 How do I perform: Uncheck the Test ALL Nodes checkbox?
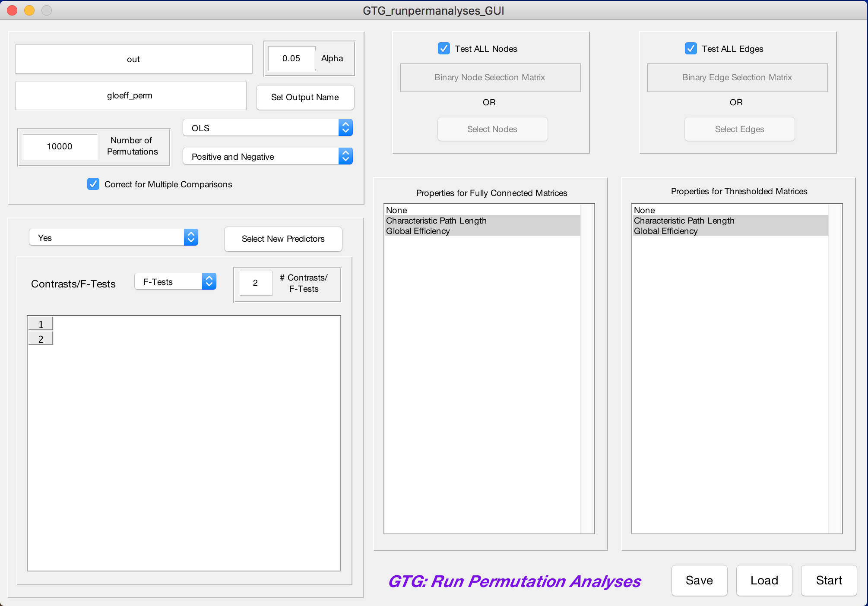444,49
